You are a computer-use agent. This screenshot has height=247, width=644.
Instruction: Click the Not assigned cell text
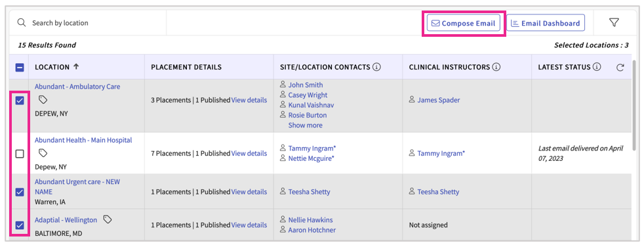tap(428, 225)
